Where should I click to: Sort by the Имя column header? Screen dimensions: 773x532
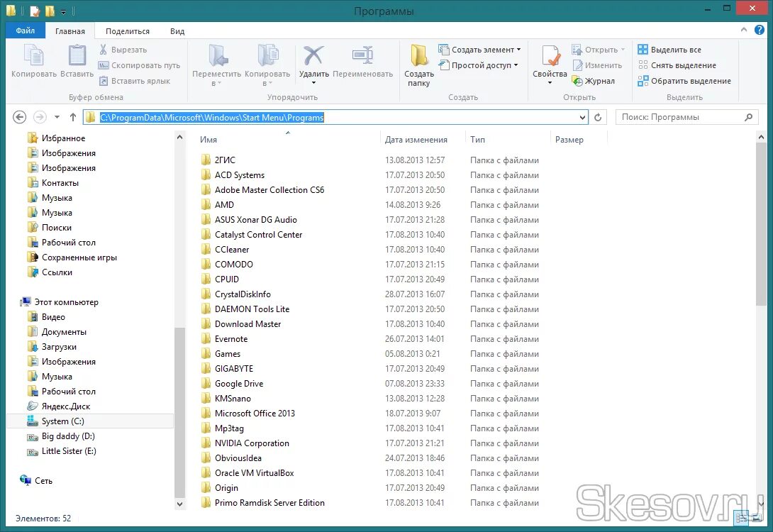click(x=288, y=140)
